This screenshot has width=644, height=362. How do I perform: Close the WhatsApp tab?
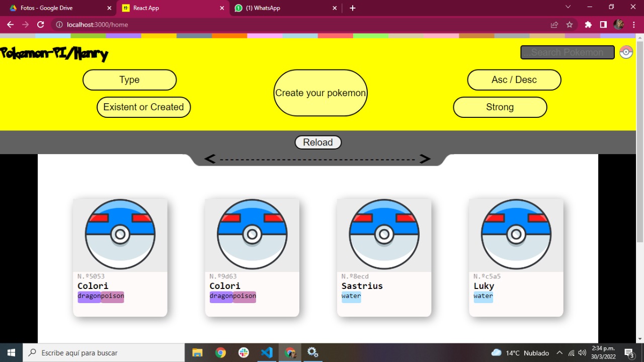pos(335,8)
